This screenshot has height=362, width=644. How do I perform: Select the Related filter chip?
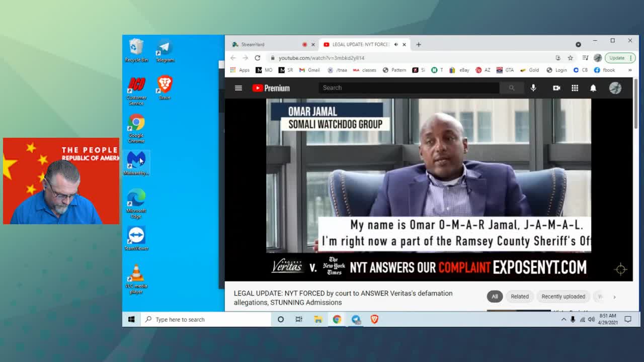(520, 297)
